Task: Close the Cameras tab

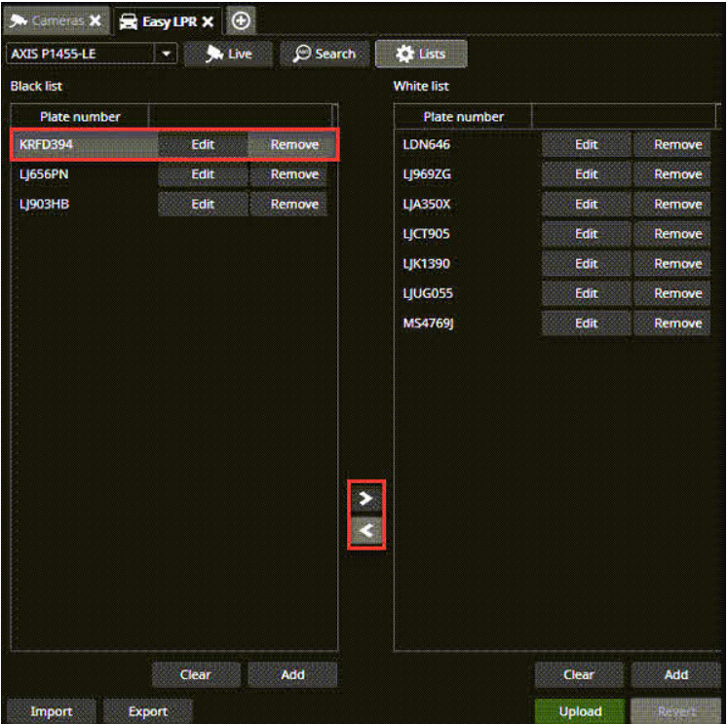Action: pos(95,21)
